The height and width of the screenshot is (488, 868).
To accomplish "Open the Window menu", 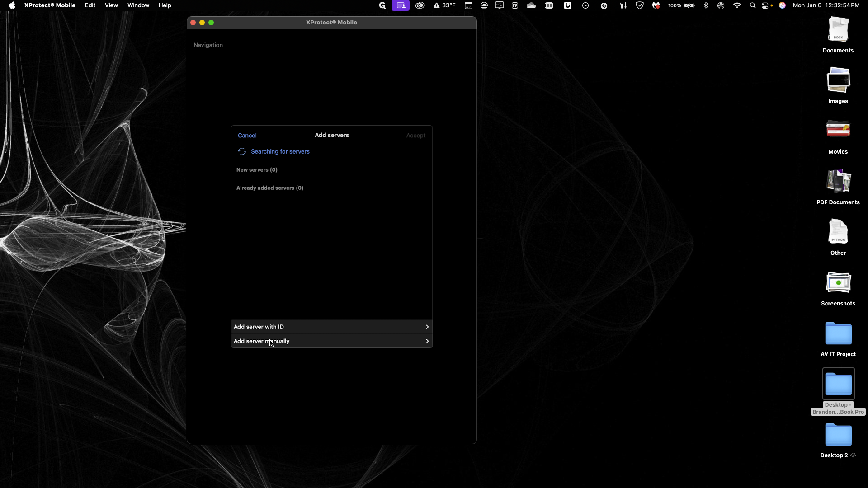I will coord(138,5).
